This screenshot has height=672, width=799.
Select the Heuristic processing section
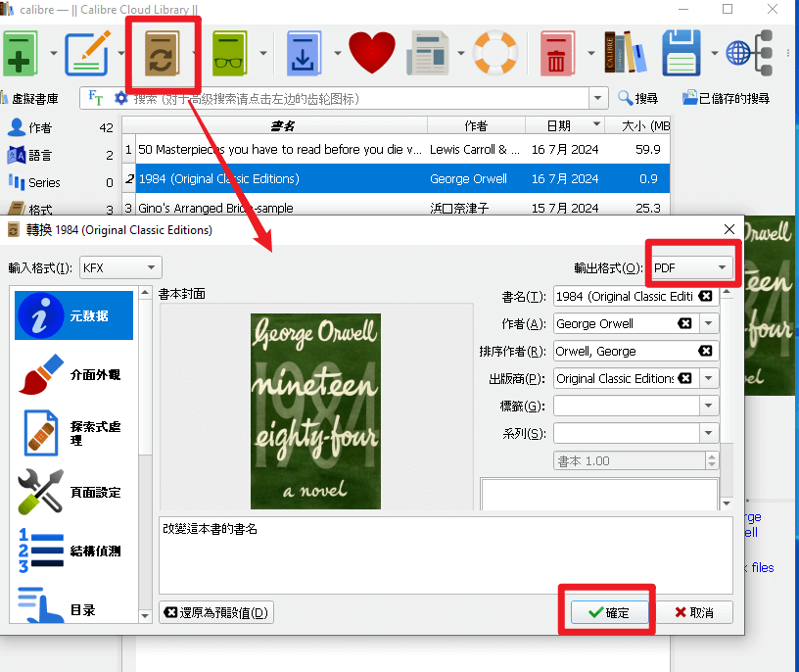(x=73, y=433)
